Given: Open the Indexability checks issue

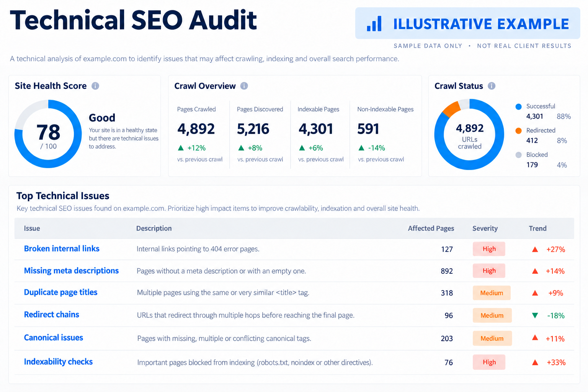Looking at the screenshot, I should [58, 362].
